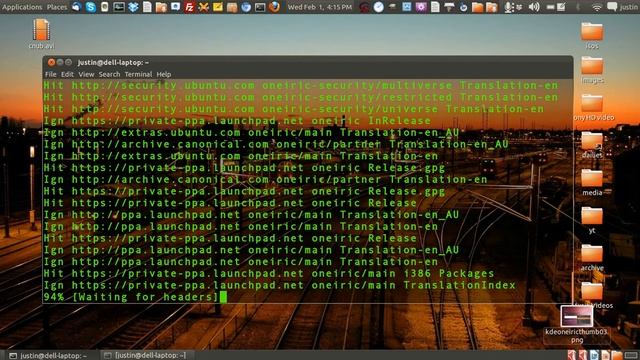Launch Firefox from the top panel
This screenshot has width=640, height=360.
click(x=274, y=7)
